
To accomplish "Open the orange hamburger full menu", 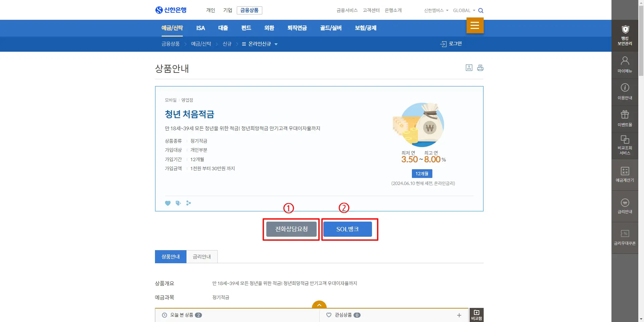I will [x=475, y=25].
